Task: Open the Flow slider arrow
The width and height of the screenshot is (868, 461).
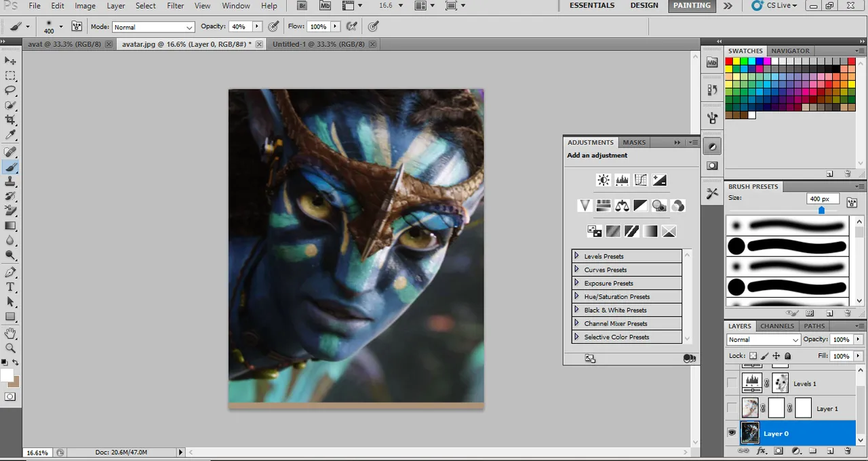Action: pos(335,26)
